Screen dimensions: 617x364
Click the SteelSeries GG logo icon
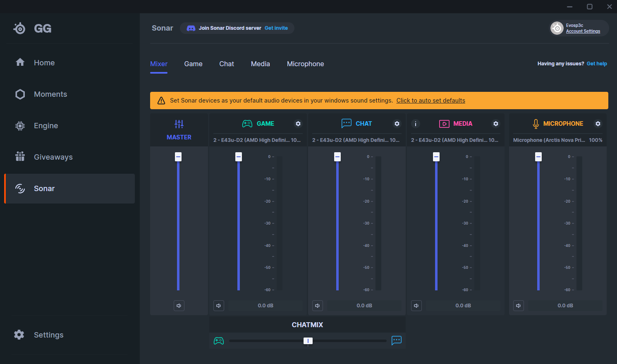click(x=19, y=28)
